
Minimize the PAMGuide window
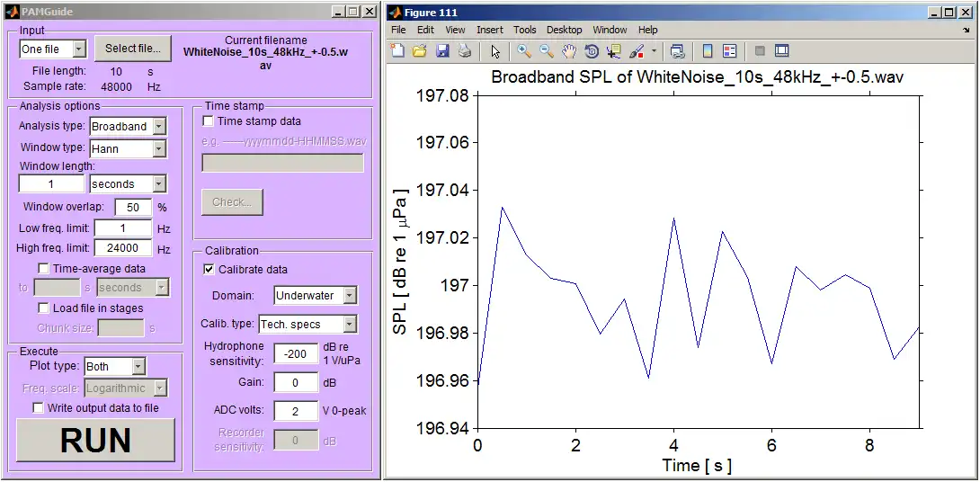[338, 12]
